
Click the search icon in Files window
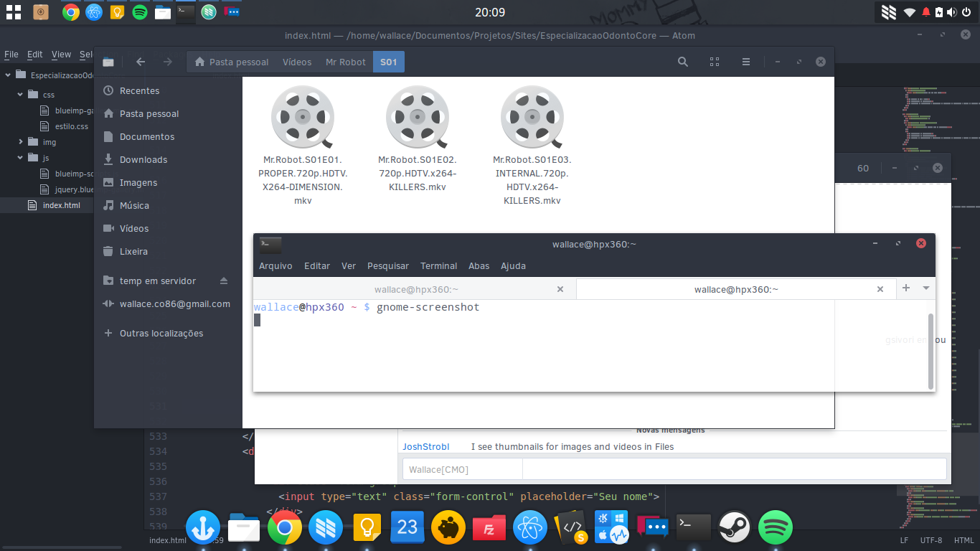click(x=683, y=62)
